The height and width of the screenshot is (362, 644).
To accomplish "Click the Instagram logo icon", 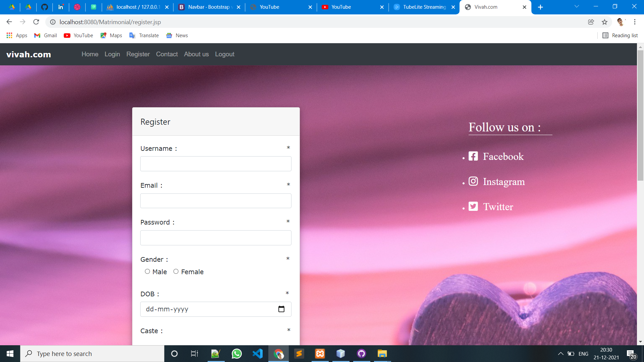I will [x=473, y=181].
